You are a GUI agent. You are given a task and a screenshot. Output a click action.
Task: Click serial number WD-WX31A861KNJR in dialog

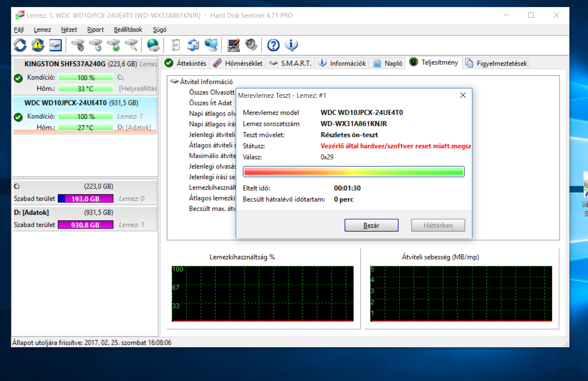354,124
